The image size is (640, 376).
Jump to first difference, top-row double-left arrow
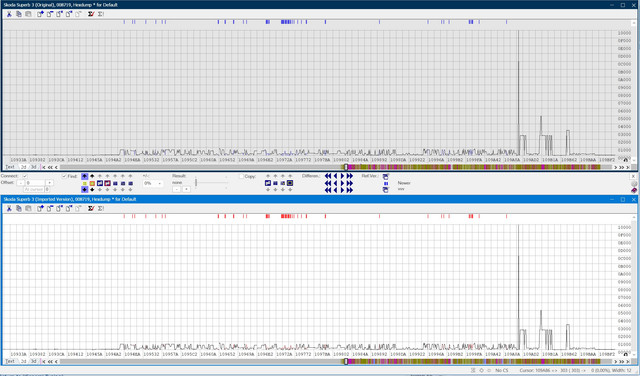click(x=328, y=176)
